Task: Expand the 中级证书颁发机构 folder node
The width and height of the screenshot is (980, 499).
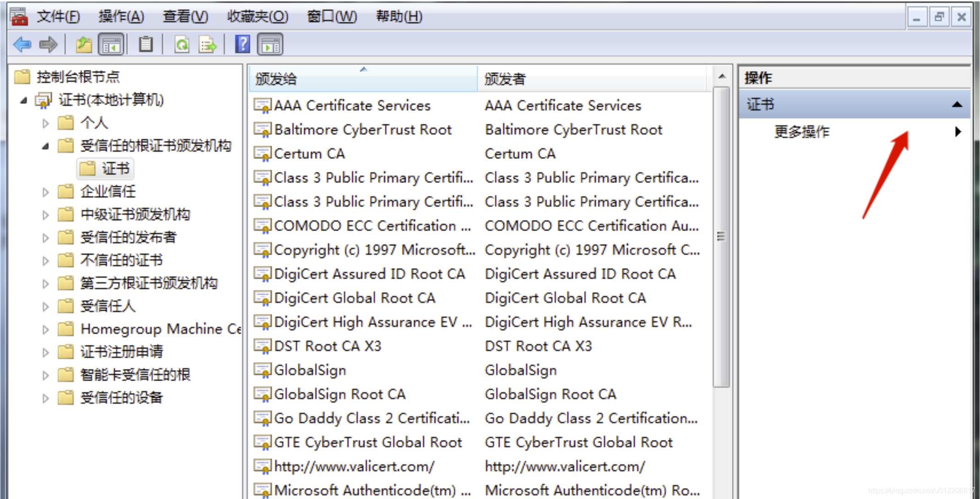Action: point(45,215)
